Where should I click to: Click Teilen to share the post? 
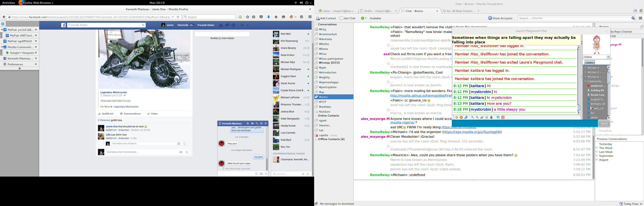tap(152, 114)
